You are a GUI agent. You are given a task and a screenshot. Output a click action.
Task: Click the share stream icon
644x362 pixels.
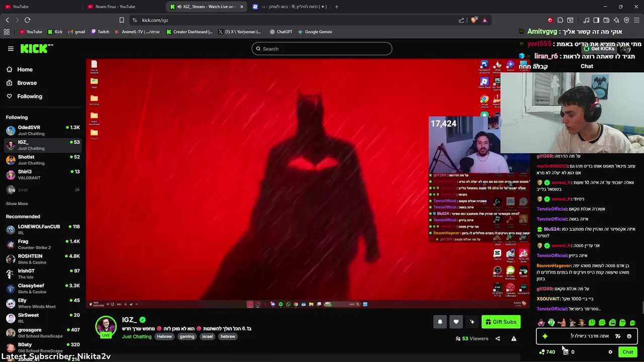498,338
